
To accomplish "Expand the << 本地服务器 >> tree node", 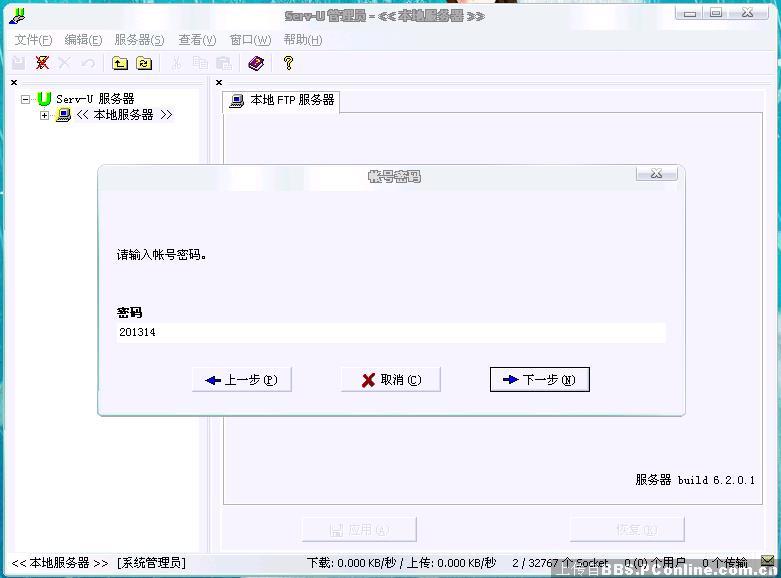I will (45, 115).
